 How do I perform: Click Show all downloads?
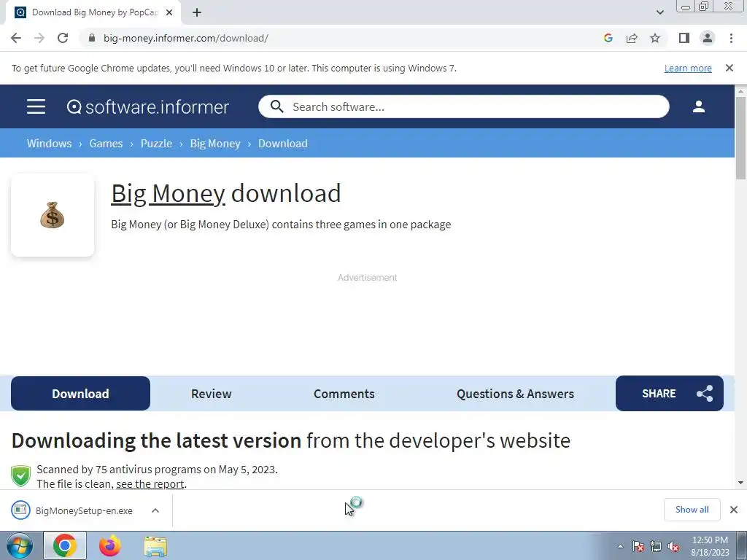click(x=692, y=510)
